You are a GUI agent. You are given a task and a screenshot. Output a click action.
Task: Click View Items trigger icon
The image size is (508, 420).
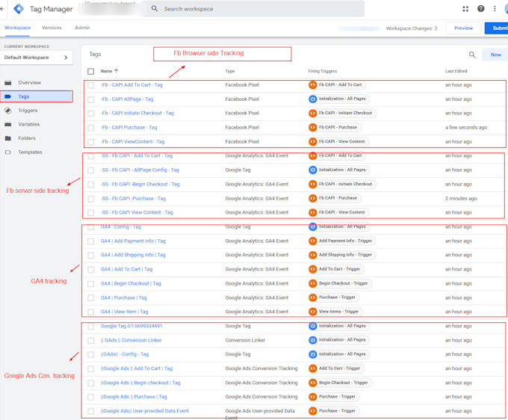[312, 312]
